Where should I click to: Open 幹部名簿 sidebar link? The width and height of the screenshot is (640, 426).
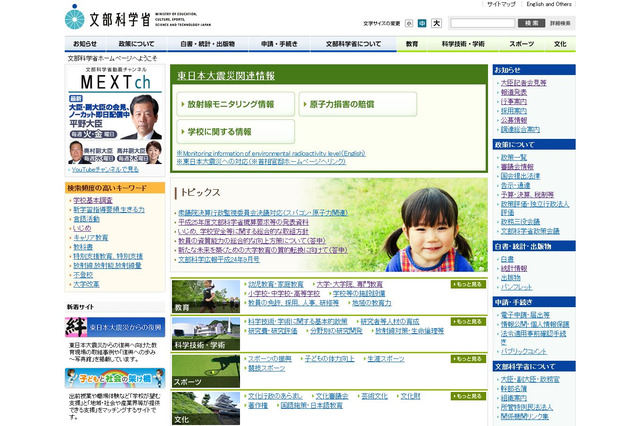(514, 389)
